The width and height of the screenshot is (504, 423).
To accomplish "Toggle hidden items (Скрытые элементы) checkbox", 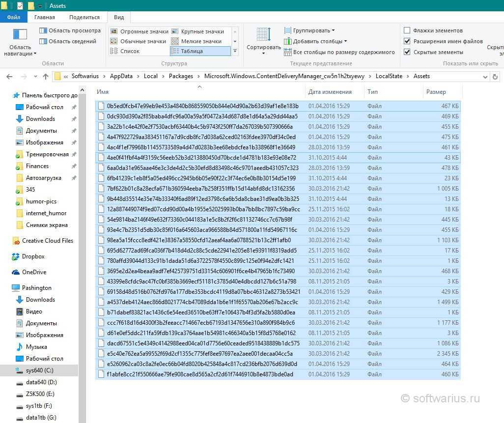I will tap(407, 52).
